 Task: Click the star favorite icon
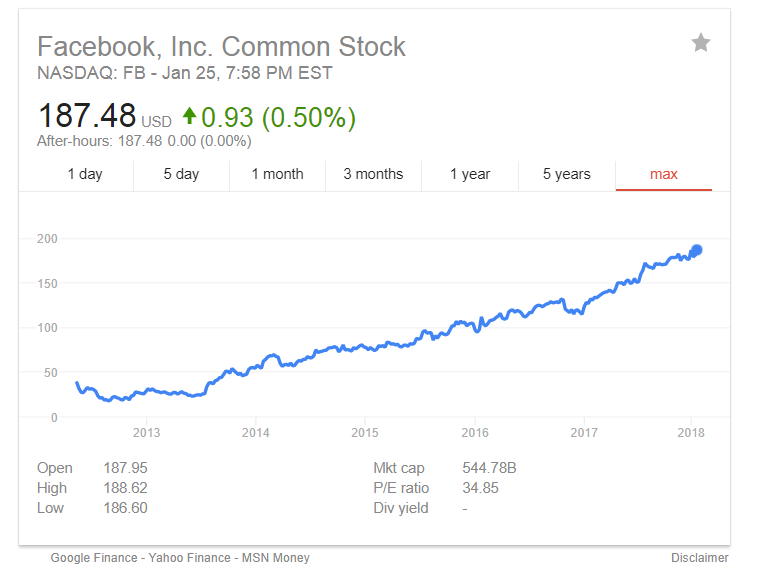click(701, 43)
